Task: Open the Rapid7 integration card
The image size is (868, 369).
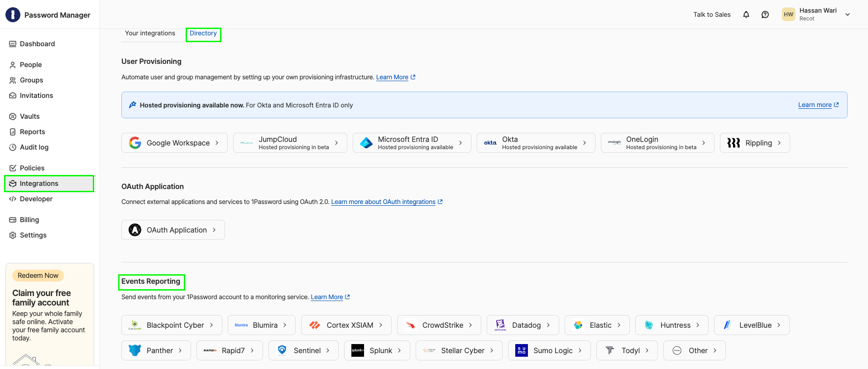Action: click(230, 350)
